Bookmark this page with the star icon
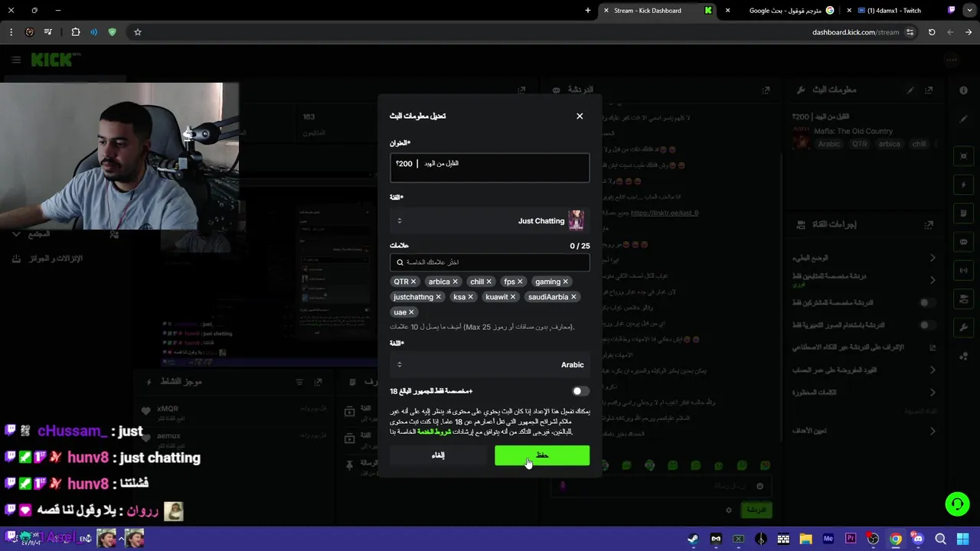 tap(138, 32)
